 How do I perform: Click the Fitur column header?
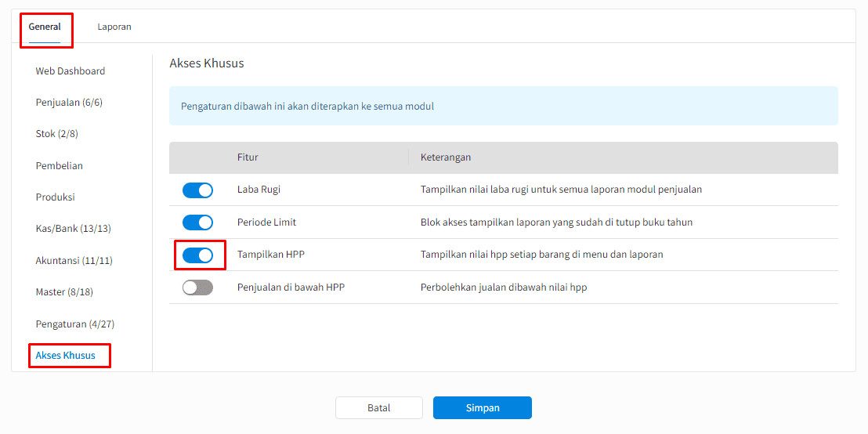coord(248,157)
